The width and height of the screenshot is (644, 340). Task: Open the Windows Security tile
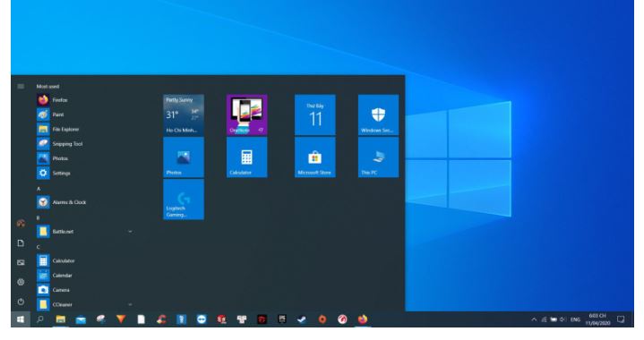click(378, 115)
